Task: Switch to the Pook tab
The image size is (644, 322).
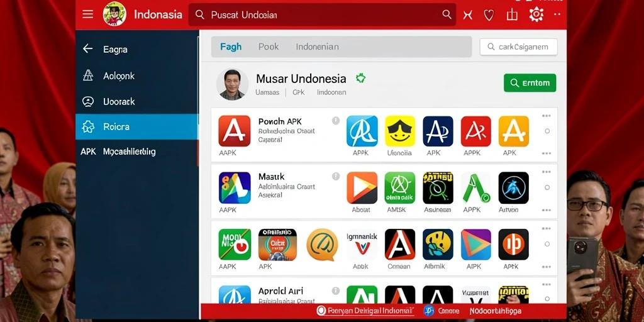Action: point(269,47)
